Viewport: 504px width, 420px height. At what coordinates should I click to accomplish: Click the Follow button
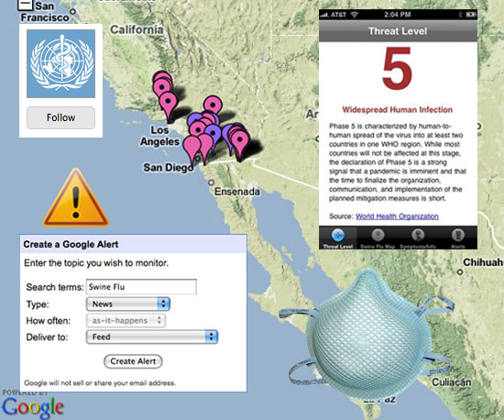(60, 117)
